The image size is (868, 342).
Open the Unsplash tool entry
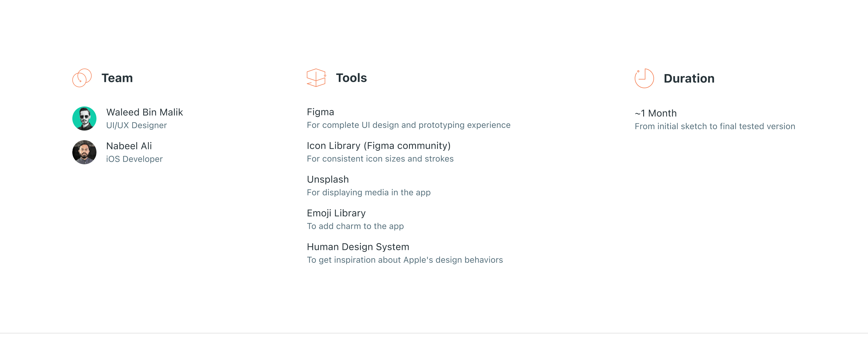(x=328, y=179)
